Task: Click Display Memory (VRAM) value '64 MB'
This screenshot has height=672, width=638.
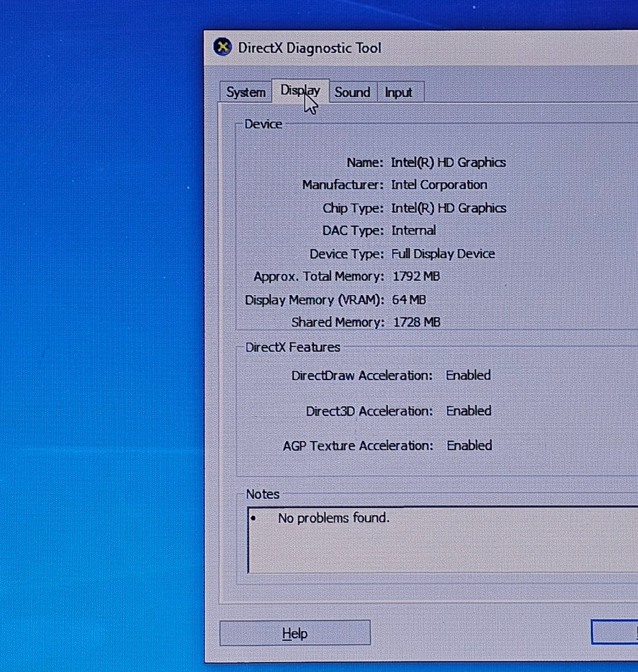Action: point(409,300)
